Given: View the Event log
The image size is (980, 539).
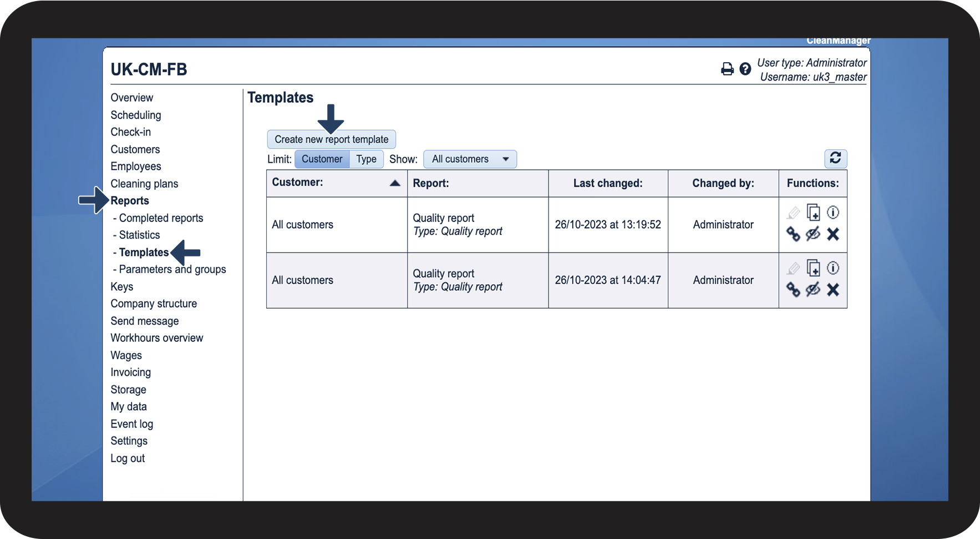Looking at the screenshot, I should coord(132,424).
